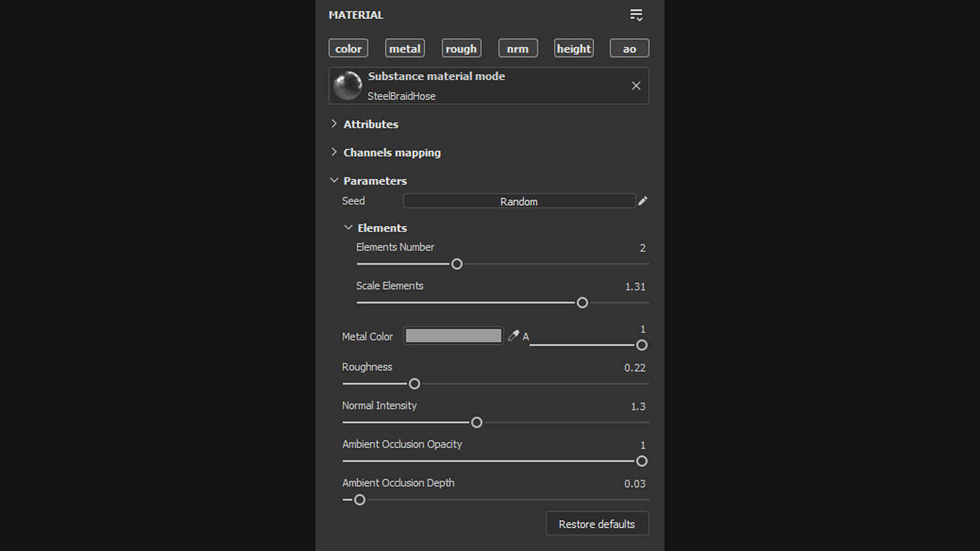Toggle the metal channel

point(405,48)
